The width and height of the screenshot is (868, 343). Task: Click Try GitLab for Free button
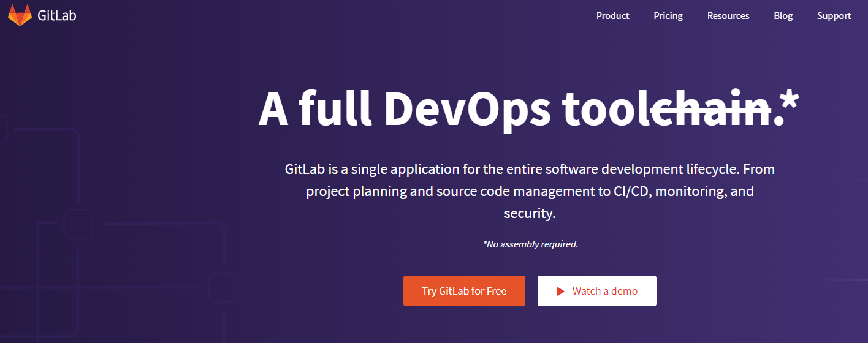464,291
